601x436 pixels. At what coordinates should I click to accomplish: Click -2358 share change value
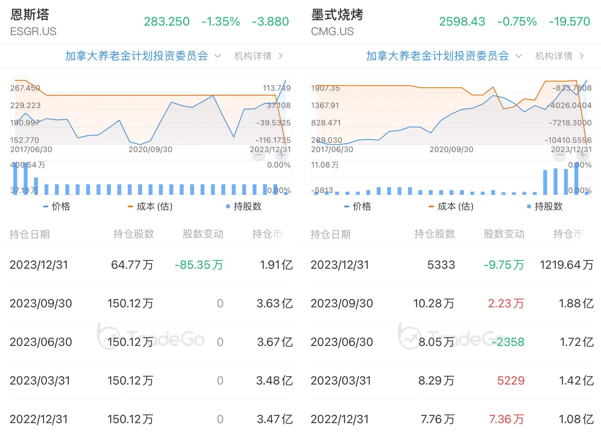click(508, 342)
